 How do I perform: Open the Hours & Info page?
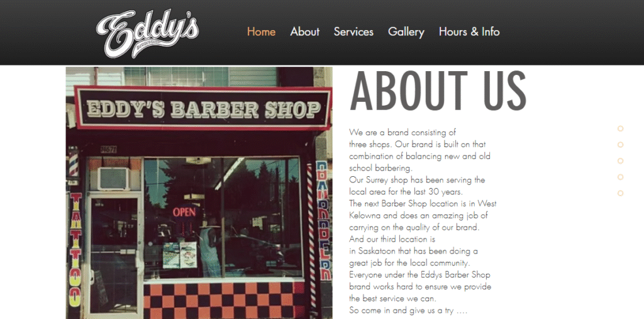coord(469,31)
